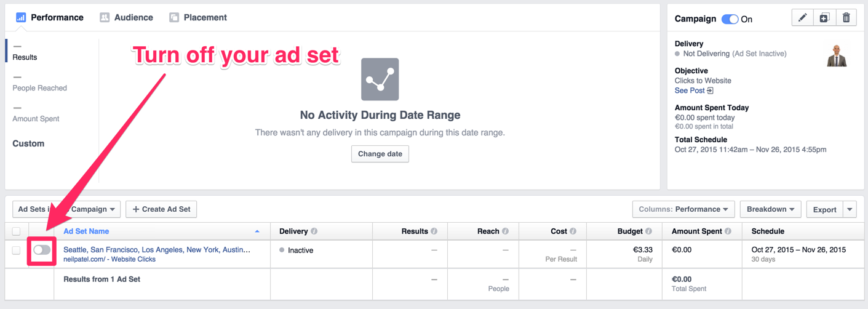The width and height of the screenshot is (868, 309).
Task: Check the select-all ad sets checkbox
Action: (x=16, y=231)
